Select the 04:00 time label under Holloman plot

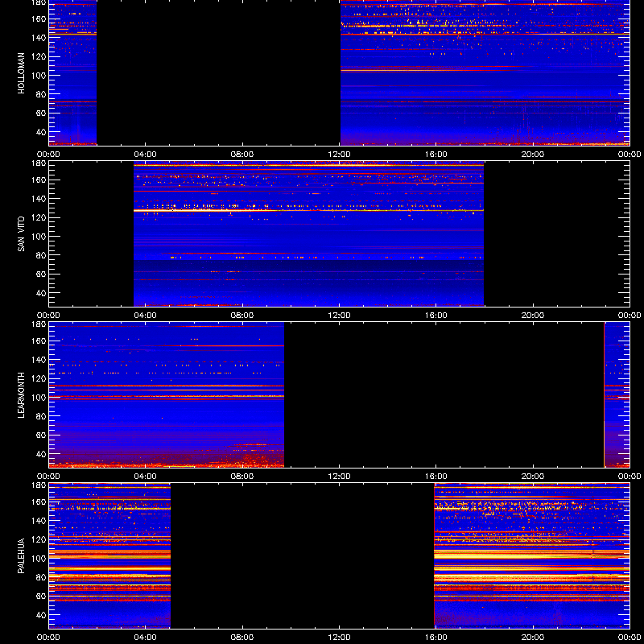click(x=146, y=155)
